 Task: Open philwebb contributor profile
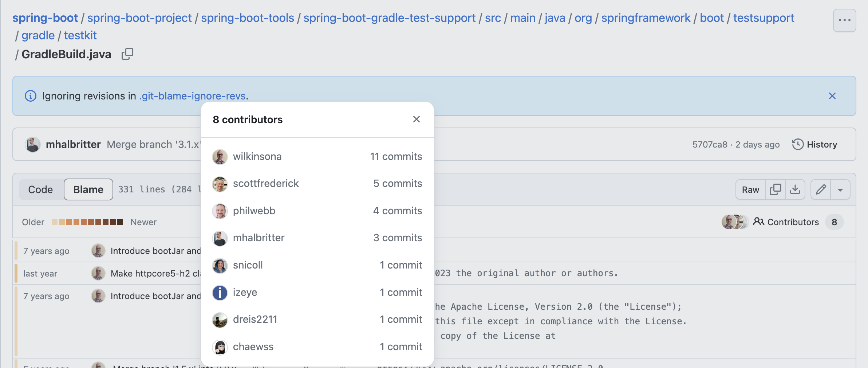tap(254, 211)
